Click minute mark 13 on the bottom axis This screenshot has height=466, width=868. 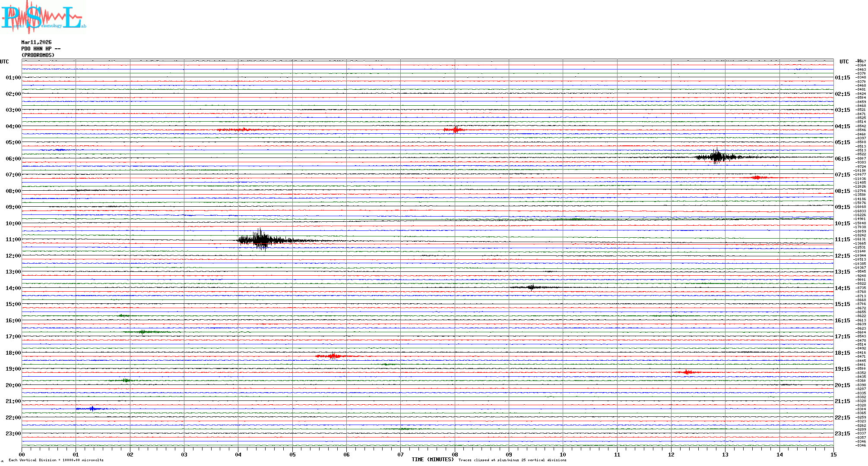coord(725,455)
